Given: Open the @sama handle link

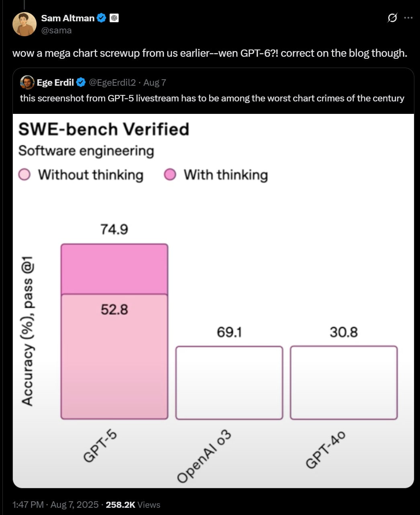Looking at the screenshot, I should tap(56, 31).
